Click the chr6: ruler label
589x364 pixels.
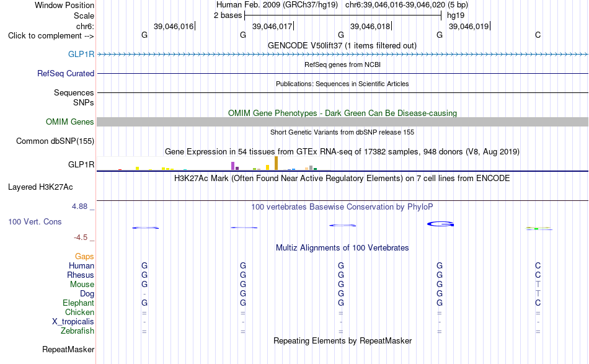[85, 26]
